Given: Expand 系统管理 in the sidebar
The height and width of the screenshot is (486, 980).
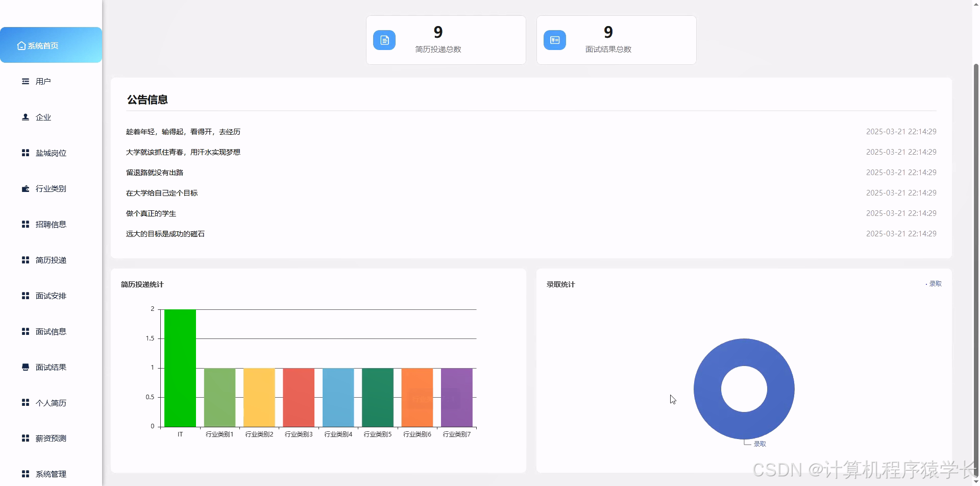Looking at the screenshot, I should (51, 474).
